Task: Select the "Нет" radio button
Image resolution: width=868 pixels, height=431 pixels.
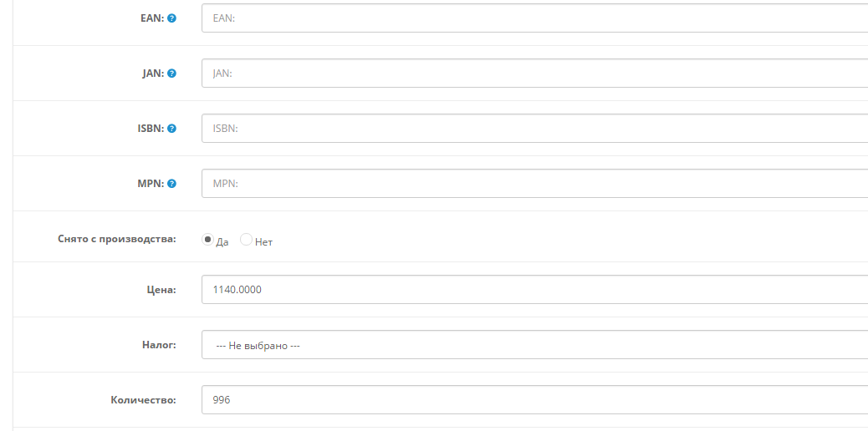Action: (x=246, y=240)
